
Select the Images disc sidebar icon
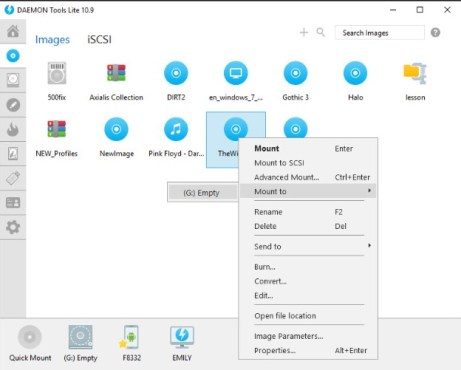[x=13, y=56]
